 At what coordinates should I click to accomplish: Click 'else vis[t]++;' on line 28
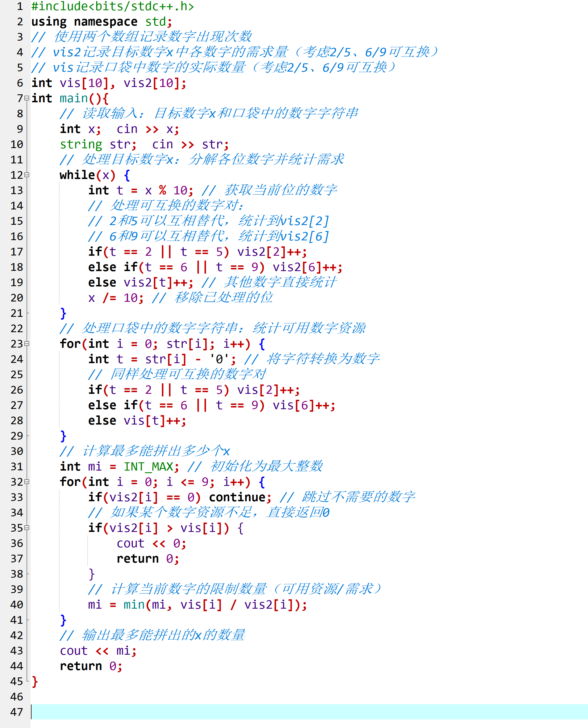tap(137, 421)
